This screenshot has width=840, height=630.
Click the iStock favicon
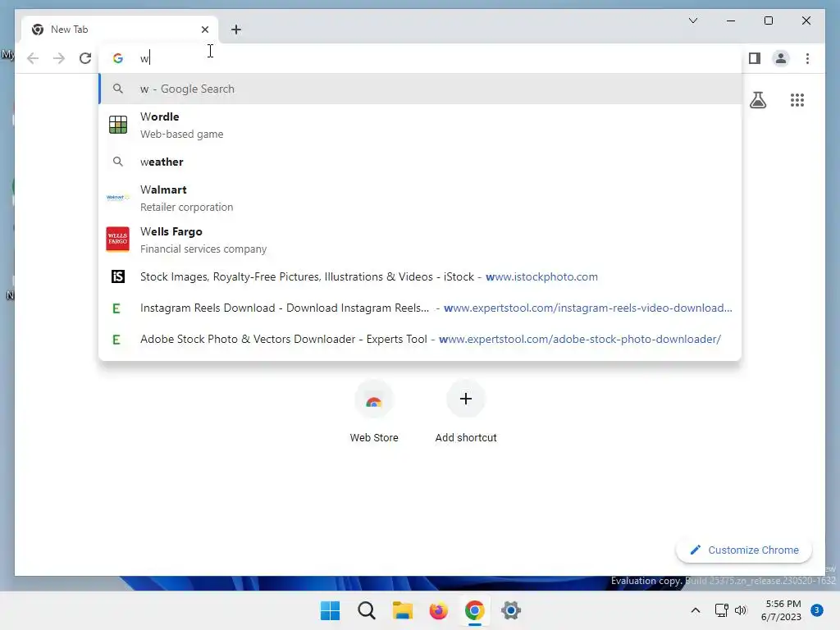click(118, 276)
